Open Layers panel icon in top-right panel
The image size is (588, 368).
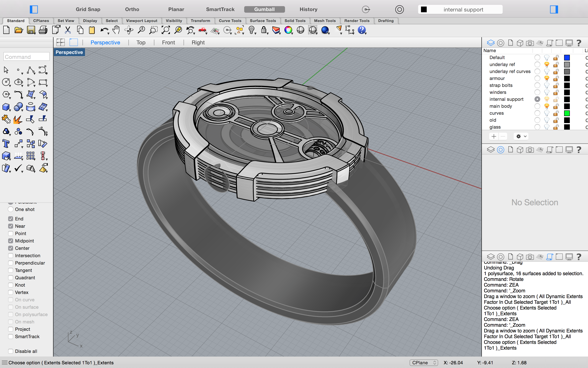[x=491, y=43]
